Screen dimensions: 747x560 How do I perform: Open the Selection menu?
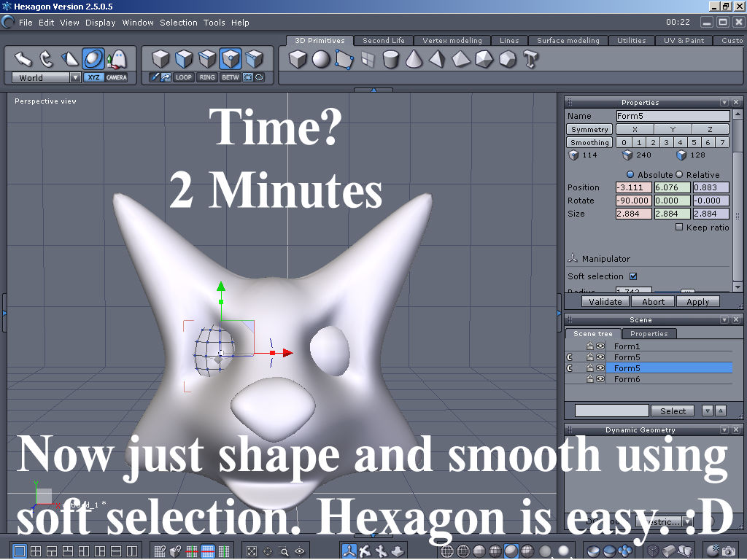179,23
